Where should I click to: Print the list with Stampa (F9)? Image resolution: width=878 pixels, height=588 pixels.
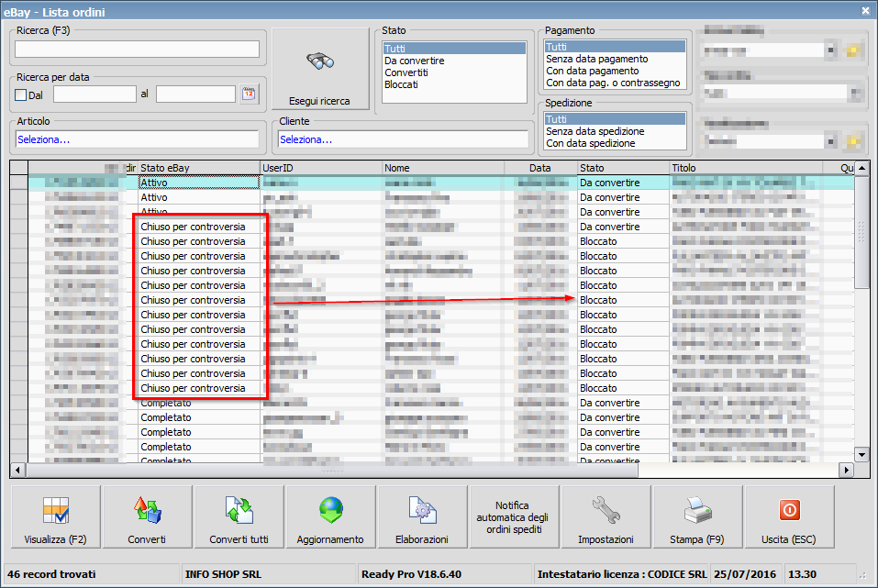697,516
